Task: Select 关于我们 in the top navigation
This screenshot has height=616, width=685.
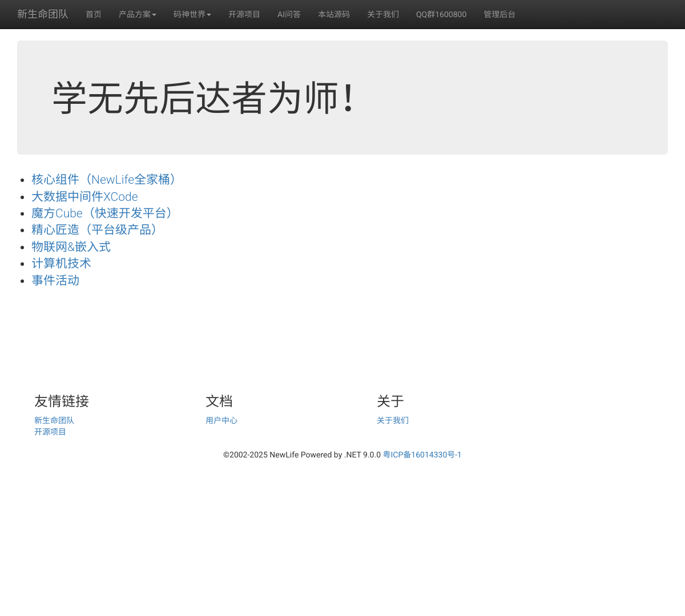Action: [383, 14]
